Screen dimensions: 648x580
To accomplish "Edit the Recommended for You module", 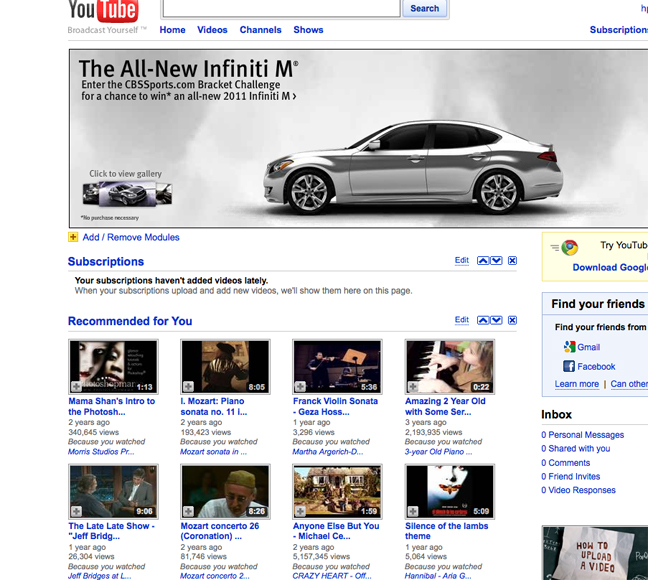I will (462, 320).
